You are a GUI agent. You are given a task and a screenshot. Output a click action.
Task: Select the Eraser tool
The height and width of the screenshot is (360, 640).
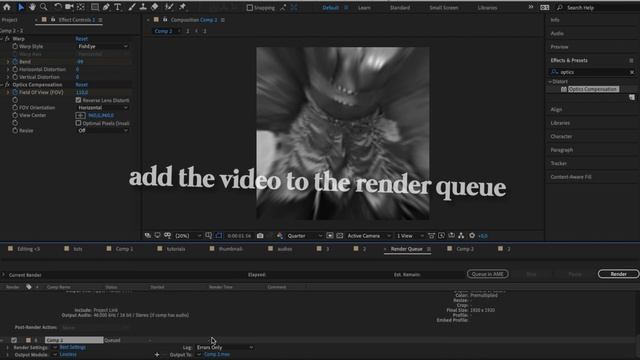coord(155,7)
